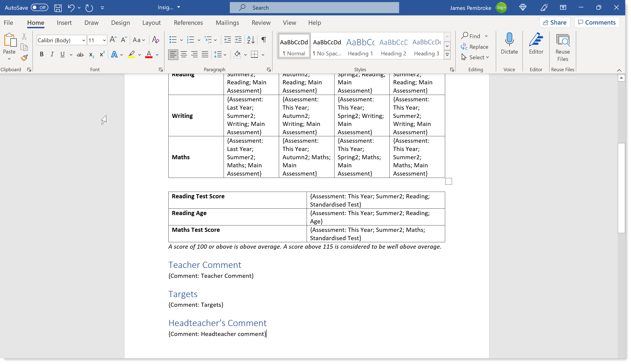Switch to the Layout tab
631x364 pixels.
tap(151, 23)
